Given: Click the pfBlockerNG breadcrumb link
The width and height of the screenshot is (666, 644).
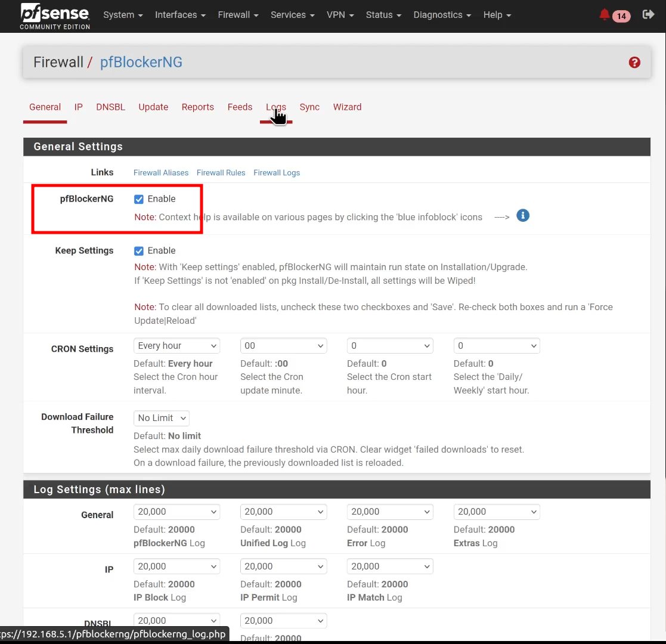Looking at the screenshot, I should pos(141,63).
